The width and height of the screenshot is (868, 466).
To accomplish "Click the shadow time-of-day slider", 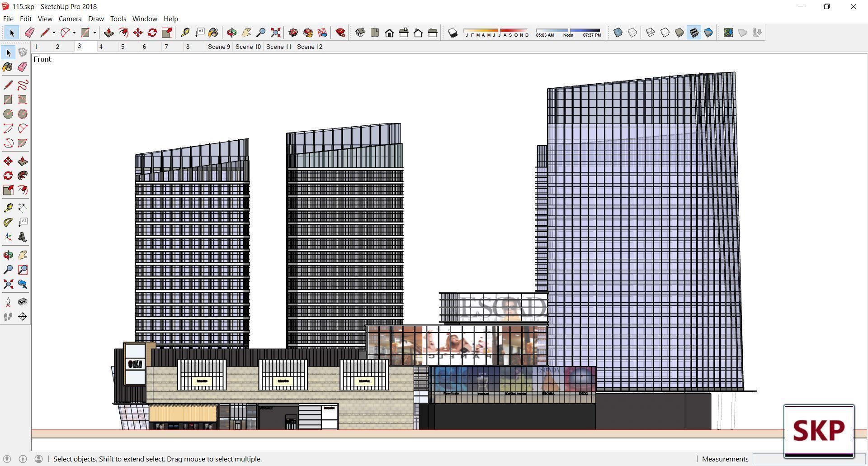I will point(568,33).
